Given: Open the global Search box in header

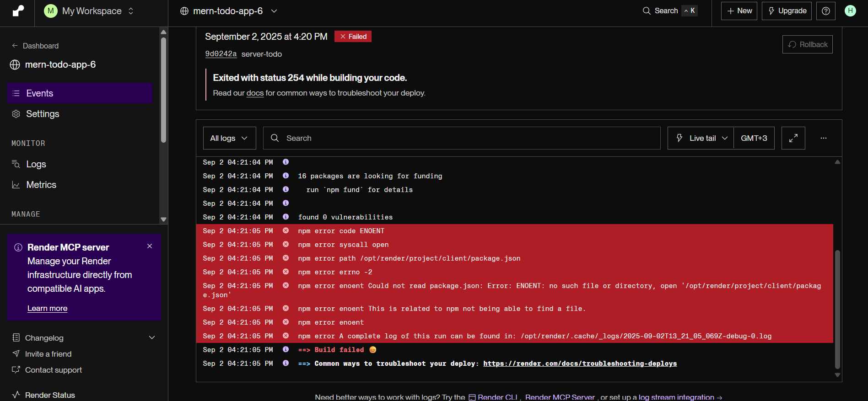Looking at the screenshot, I should (x=670, y=11).
